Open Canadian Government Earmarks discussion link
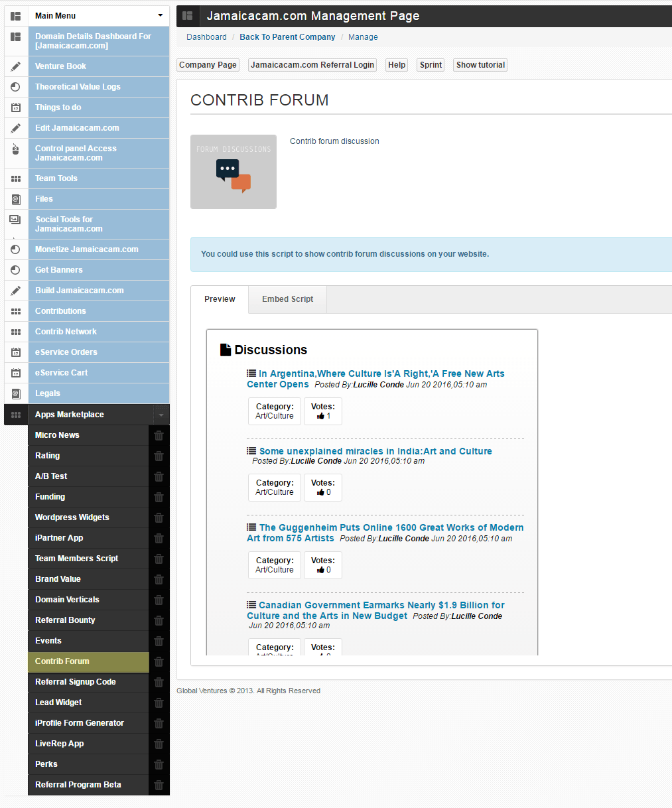The height and width of the screenshot is (808, 672). coord(375,610)
